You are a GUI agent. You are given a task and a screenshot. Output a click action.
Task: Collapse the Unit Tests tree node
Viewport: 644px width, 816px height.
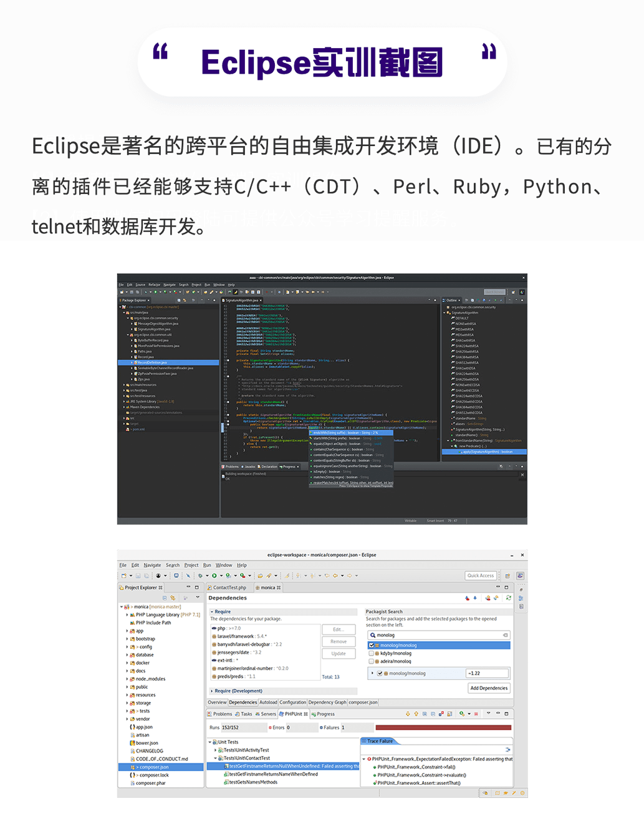(209, 742)
